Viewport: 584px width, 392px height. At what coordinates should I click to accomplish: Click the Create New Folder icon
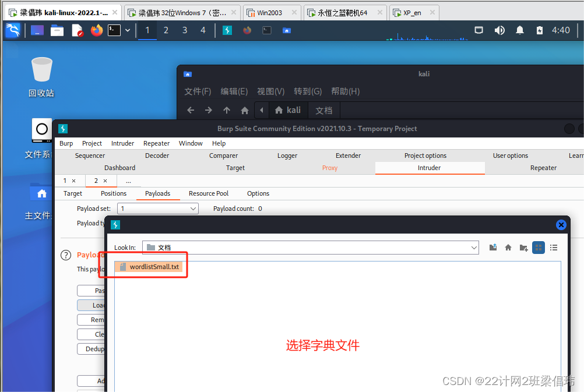[x=523, y=248]
